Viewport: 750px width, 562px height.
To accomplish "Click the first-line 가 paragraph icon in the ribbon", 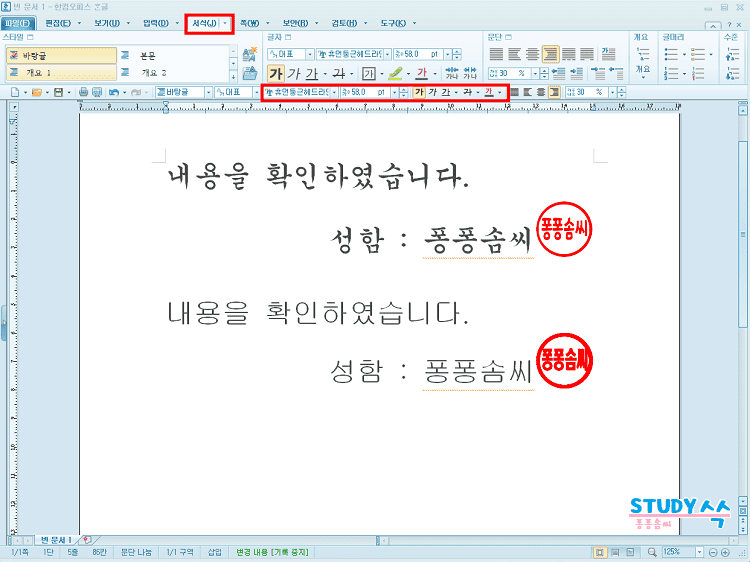I will pyautogui.click(x=608, y=54).
